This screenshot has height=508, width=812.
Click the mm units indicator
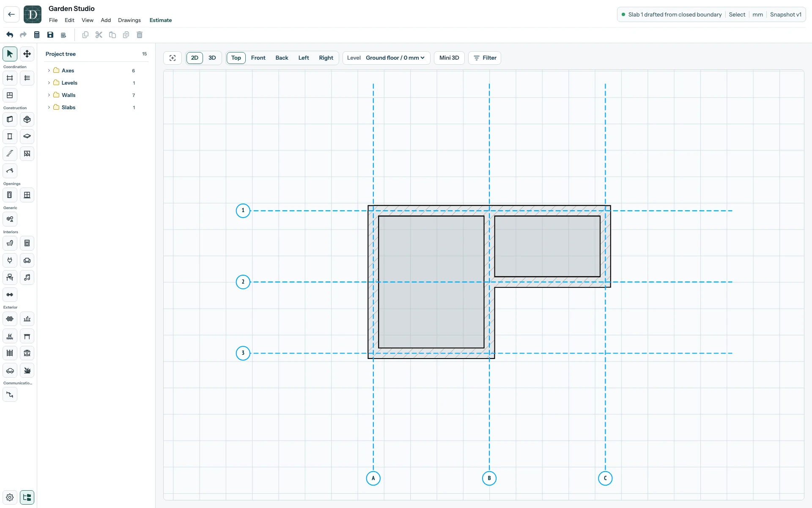point(758,14)
